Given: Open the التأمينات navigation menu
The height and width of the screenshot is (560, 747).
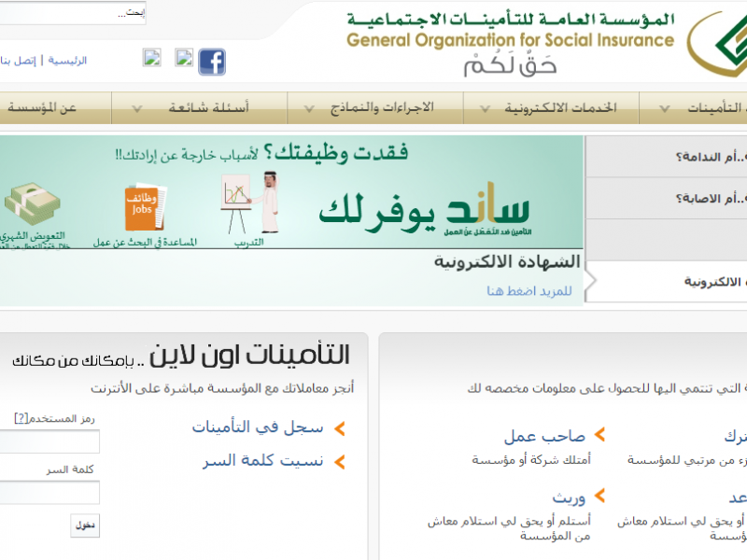Looking at the screenshot, I should pyautogui.click(x=693, y=108).
